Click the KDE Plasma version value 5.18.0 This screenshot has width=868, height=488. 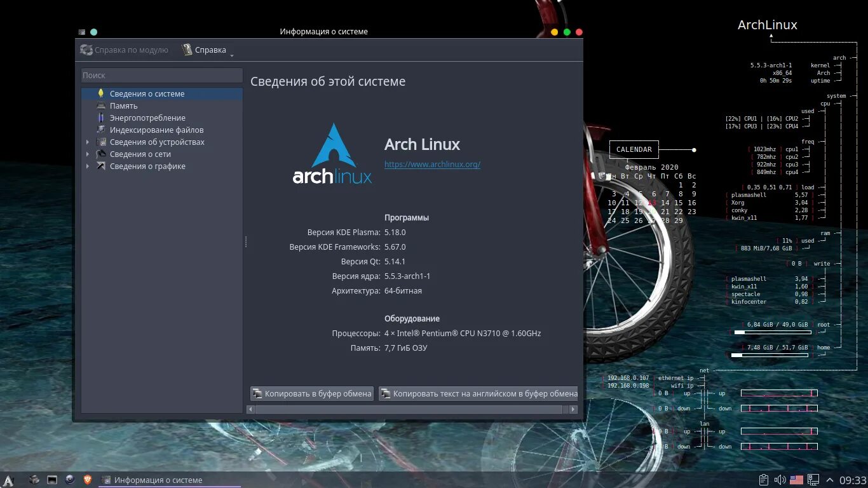click(x=395, y=232)
